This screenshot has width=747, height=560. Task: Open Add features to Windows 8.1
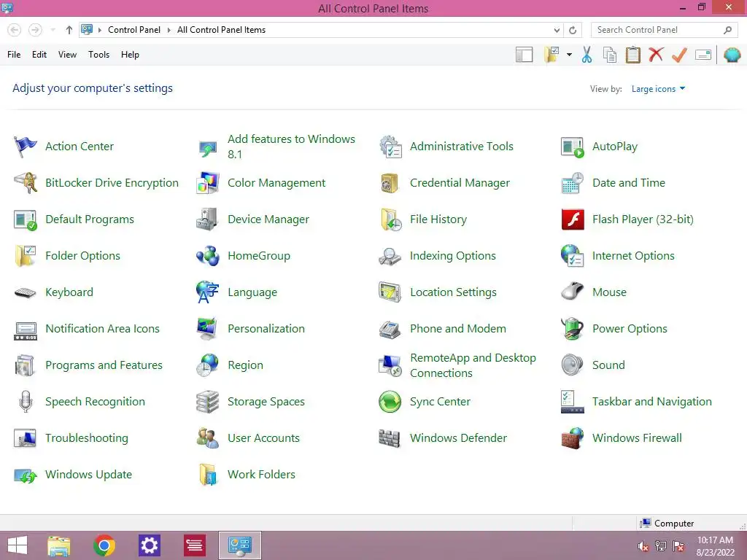(x=291, y=146)
